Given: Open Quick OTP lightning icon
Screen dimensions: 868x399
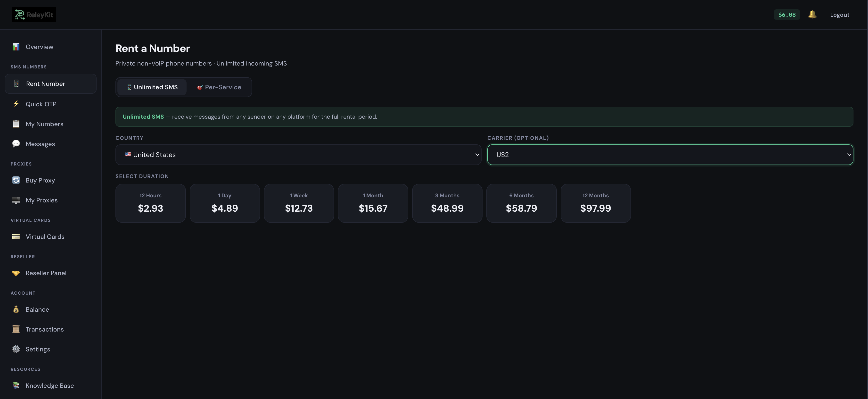Looking at the screenshot, I should point(16,104).
